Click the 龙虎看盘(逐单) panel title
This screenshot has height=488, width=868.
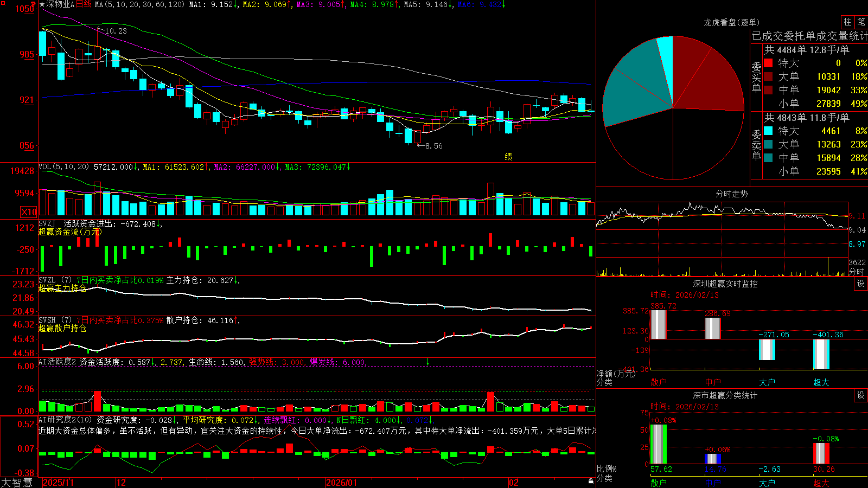point(731,22)
